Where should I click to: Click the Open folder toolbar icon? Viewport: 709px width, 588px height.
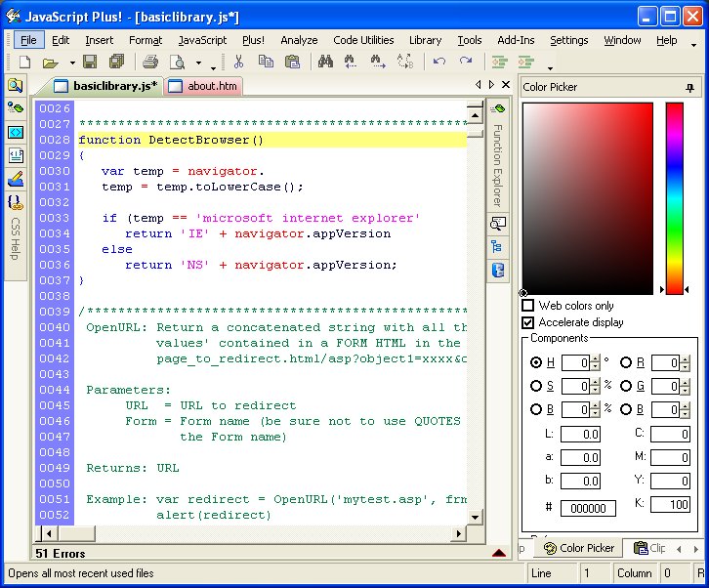coord(50,62)
